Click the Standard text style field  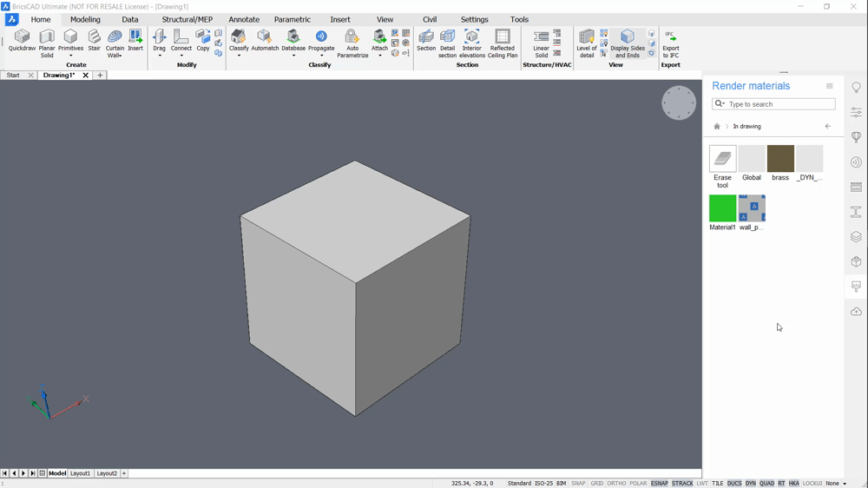pyautogui.click(x=519, y=483)
